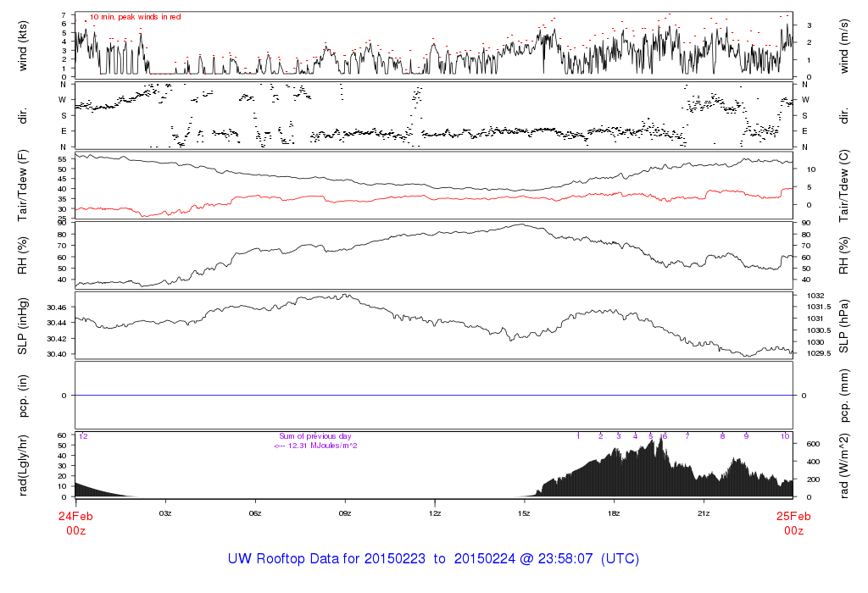Click the 'wind (m/s)' right axis label

(x=844, y=45)
